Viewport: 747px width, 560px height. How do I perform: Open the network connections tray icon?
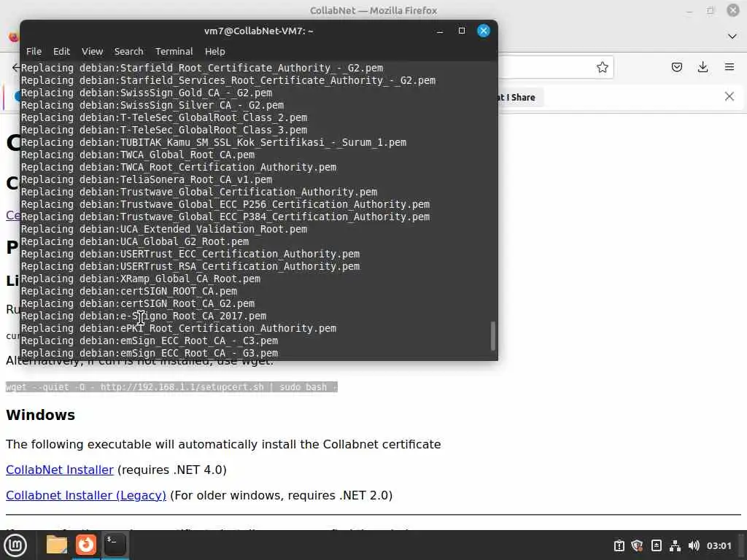click(x=675, y=545)
